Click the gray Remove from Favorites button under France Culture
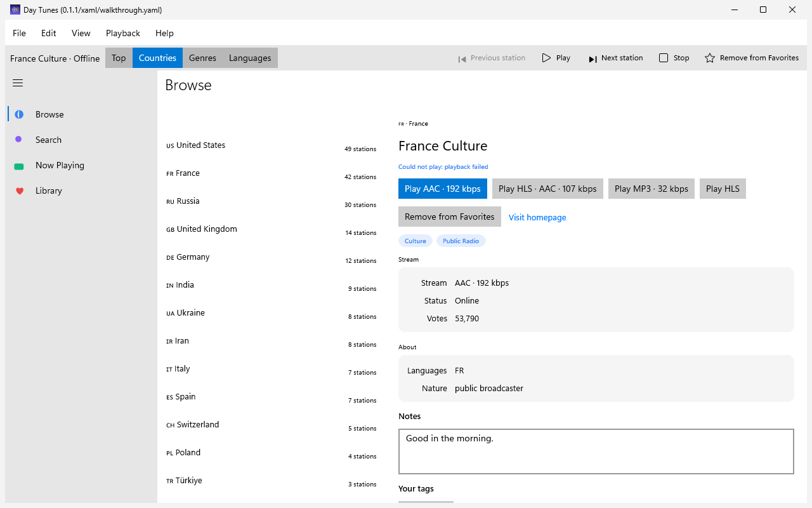 click(x=450, y=217)
